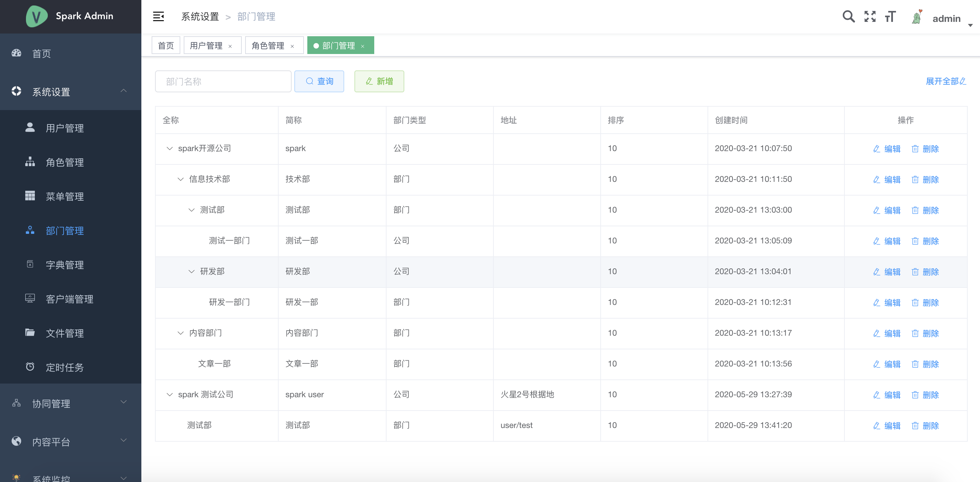This screenshot has height=482, width=980.
Task: Open 菜单管理 in sidebar
Action: (64, 197)
